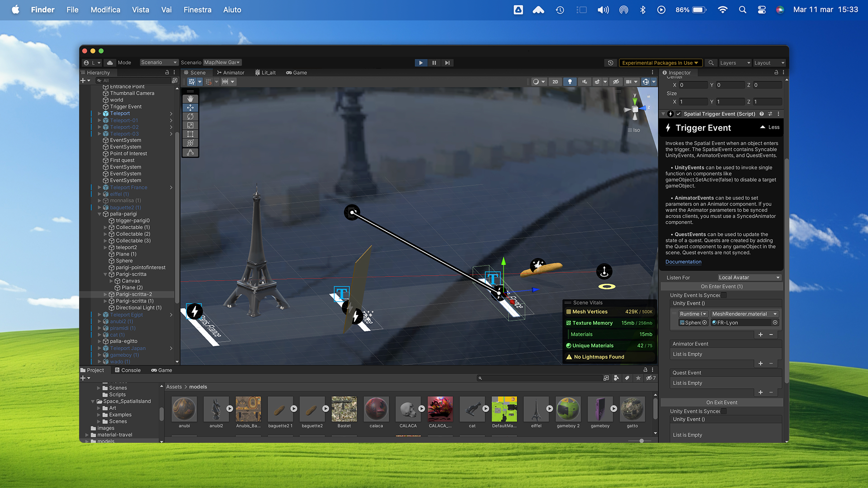Check Unity Event Is Synced under On Enter

point(724,295)
